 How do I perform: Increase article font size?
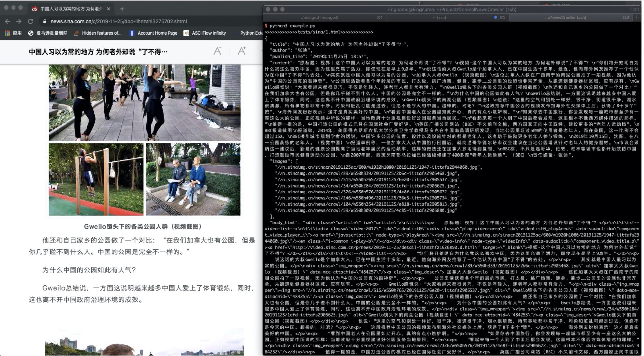pyautogui.click(x=242, y=51)
